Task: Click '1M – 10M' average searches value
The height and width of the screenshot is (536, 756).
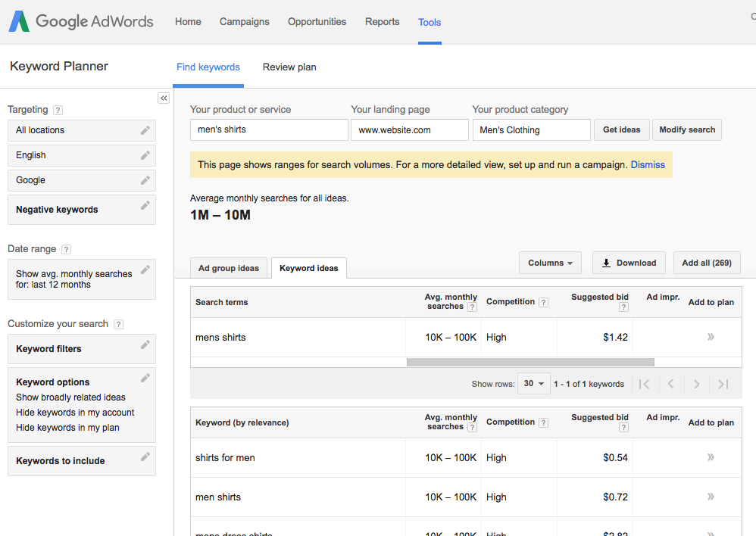Action: 220,215
